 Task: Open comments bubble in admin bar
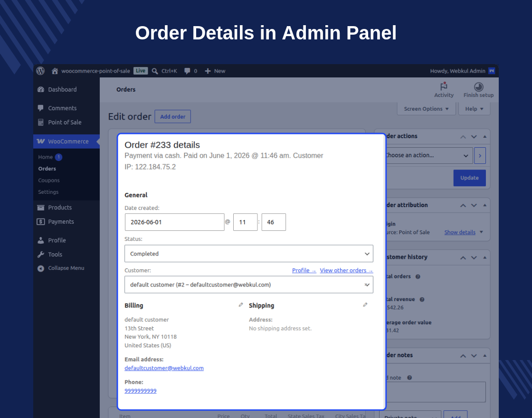pyautogui.click(x=190, y=71)
